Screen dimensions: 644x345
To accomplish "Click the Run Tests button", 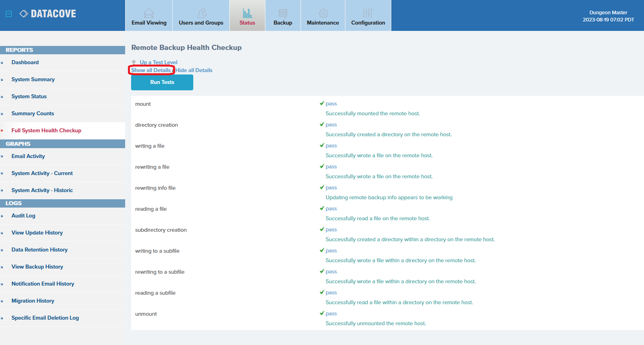I will [x=162, y=82].
